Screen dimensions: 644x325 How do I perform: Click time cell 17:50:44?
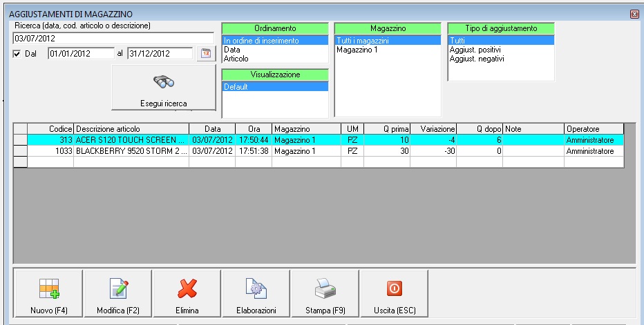click(x=254, y=140)
